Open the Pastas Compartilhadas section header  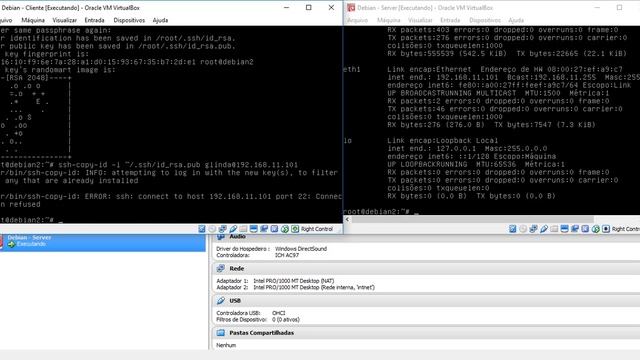pos(262,333)
